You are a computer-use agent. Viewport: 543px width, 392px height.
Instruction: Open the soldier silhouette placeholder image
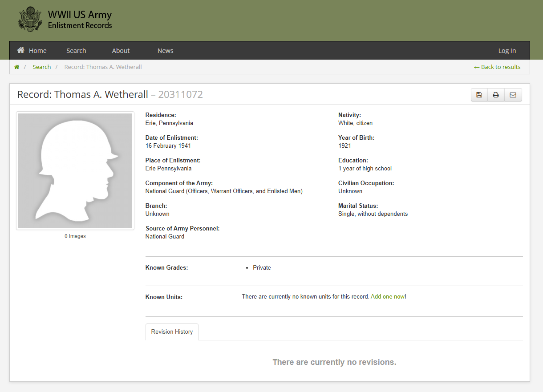pos(75,170)
